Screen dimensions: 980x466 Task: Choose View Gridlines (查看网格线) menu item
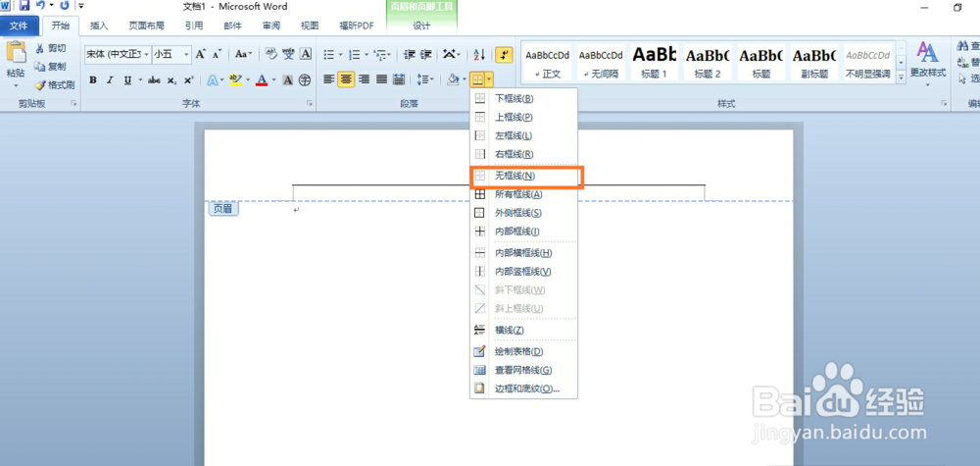pos(523,370)
